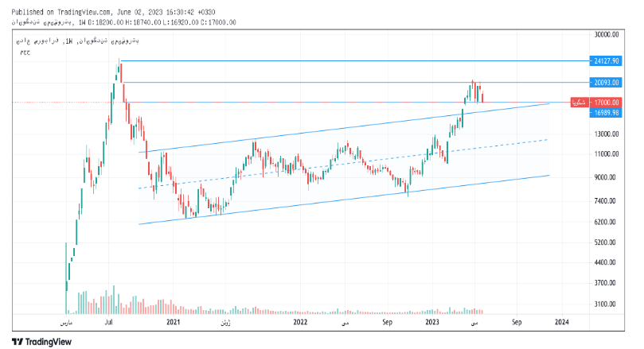Select the 2021 date on time axis
Screen dimensions: 644x349
click(x=173, y=322)
